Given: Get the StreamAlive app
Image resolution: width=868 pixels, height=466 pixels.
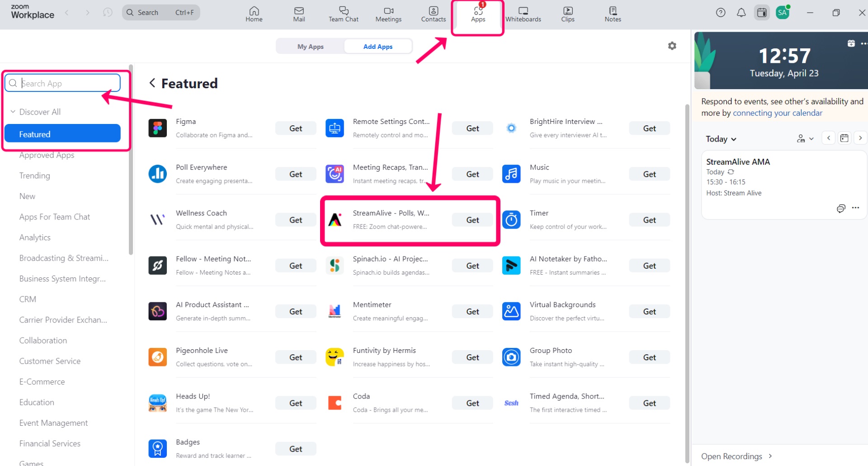Looking at the screenshot, I should [472, 220].
